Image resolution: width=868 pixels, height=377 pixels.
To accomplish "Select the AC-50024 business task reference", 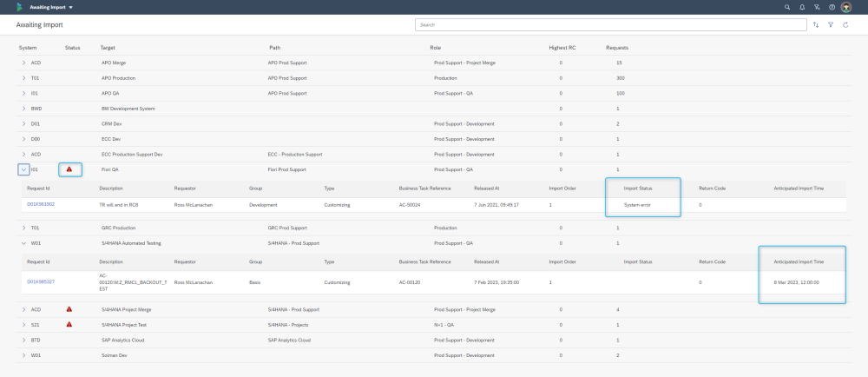I will [411, 205].
